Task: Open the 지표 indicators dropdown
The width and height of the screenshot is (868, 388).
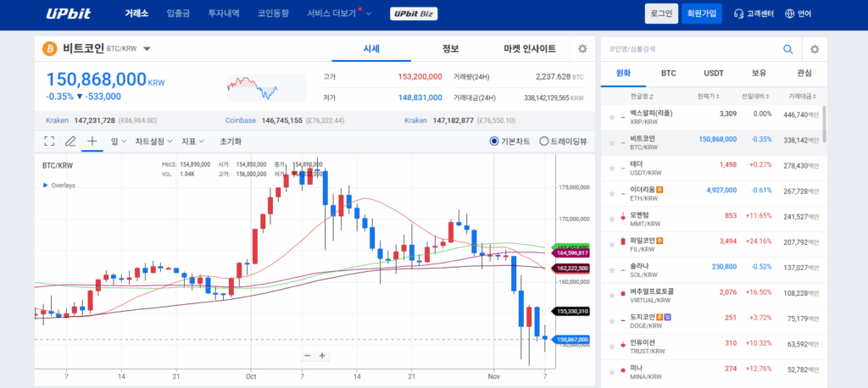Action: pyautogui.click(x=192, y=141)
